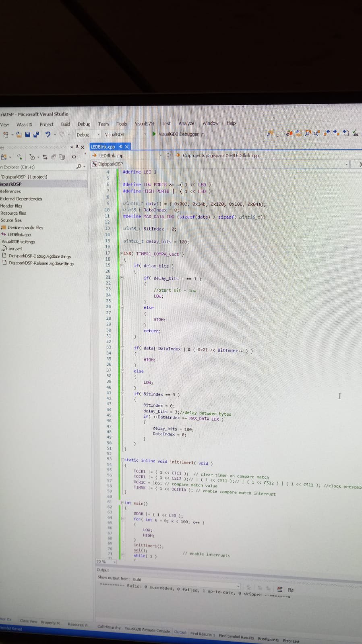Image resolution: width=362 pixels, height=644 pixels.
Task: Select avr.xml in Solution Explorer
Action: point(15,248)
